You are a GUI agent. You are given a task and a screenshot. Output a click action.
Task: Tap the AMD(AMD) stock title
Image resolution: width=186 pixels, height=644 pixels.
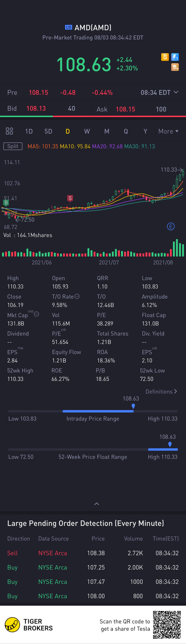(x=93, y=28)
